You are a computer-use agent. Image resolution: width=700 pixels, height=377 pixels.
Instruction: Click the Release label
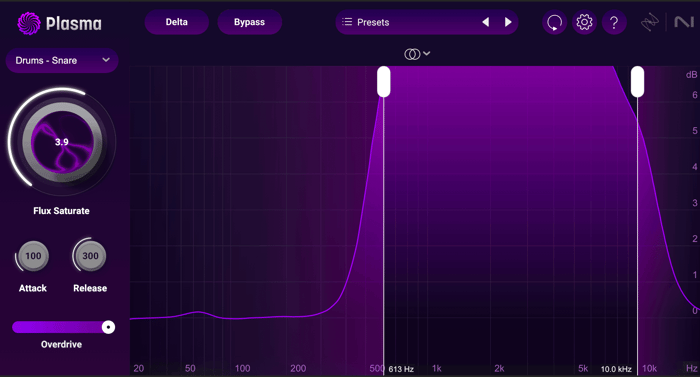(90, 288)
